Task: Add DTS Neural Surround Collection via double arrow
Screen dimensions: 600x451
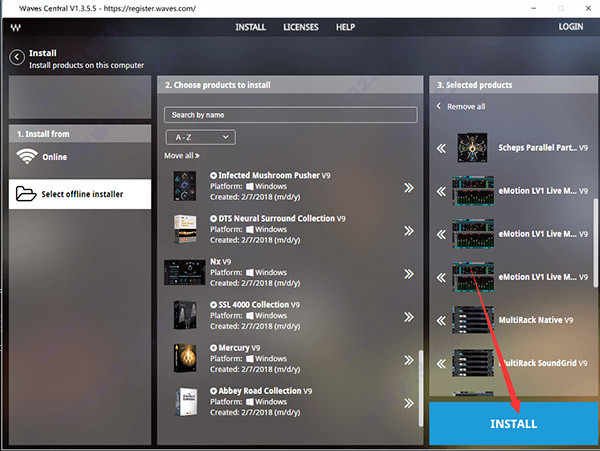Action: pos(409,231)
